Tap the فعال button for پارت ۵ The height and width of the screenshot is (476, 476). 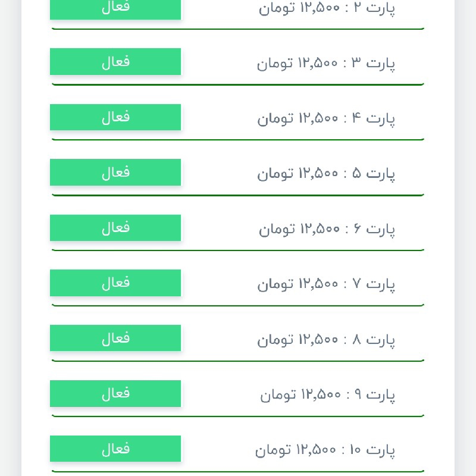point(115,173)
